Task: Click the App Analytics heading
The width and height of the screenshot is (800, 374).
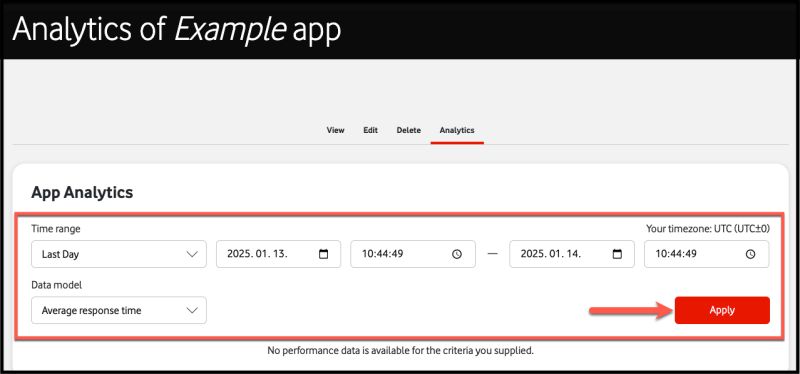Action: [82, 192]
